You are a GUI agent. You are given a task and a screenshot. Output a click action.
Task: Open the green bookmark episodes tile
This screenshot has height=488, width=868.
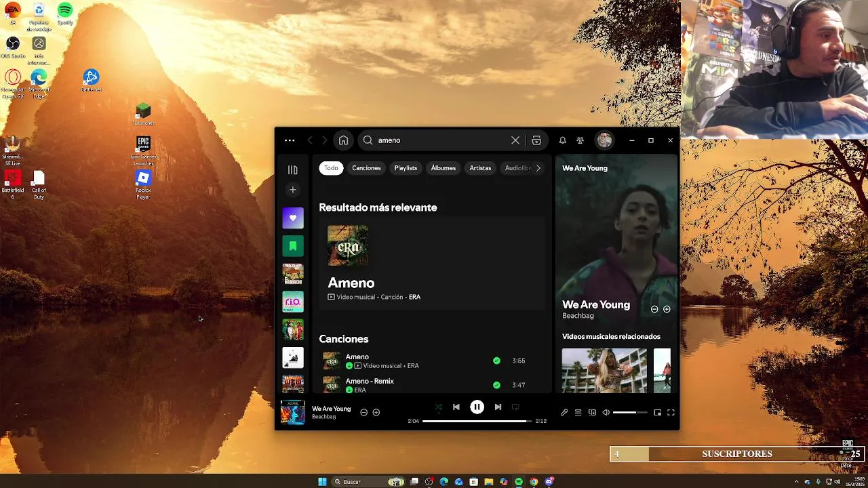pos(293,246)
